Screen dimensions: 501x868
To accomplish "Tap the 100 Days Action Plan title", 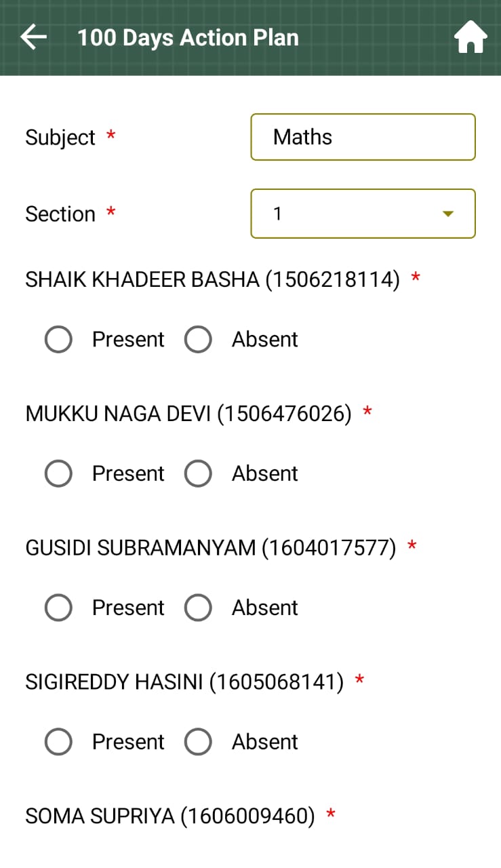I will click(188, 37).
